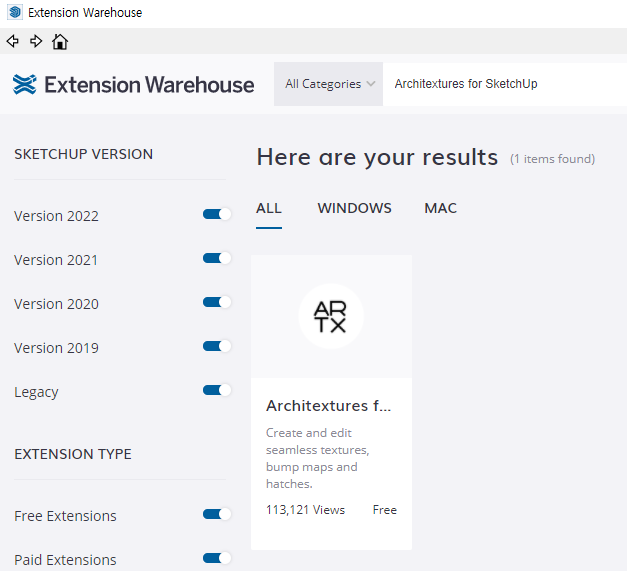The height and width of the screenshot is (571, 627).
Task: Click the 113,121 Views count
Action: (x=305, y=510)
